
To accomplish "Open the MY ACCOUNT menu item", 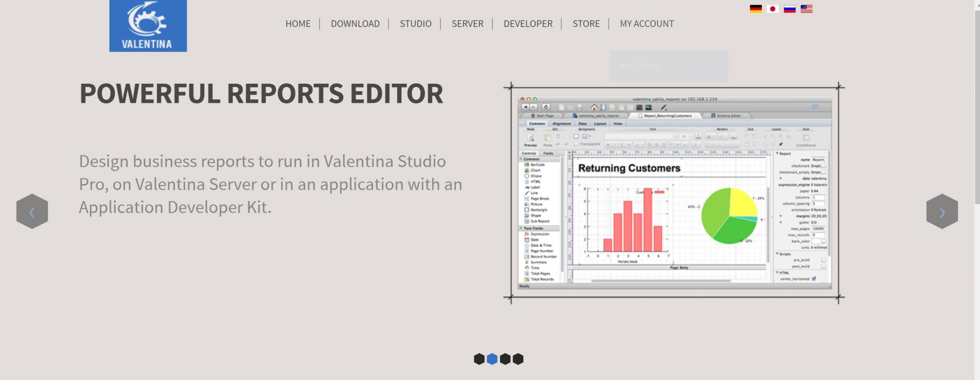I will pos(646,24).
